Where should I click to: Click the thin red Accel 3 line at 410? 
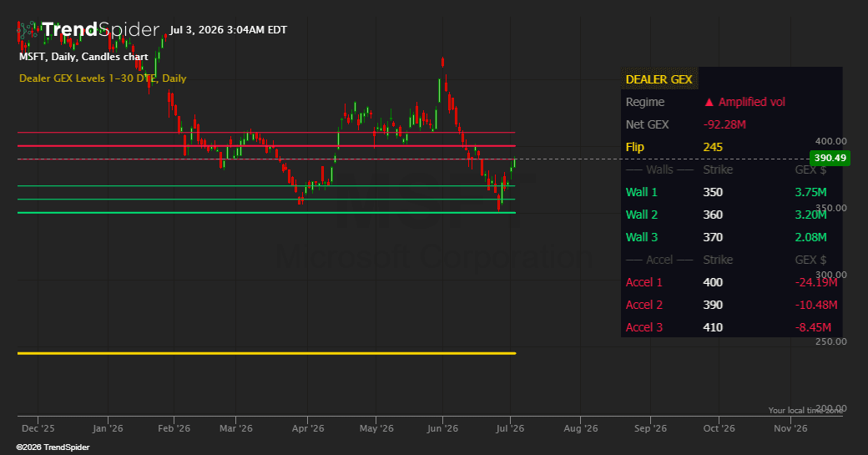point(266,132)
